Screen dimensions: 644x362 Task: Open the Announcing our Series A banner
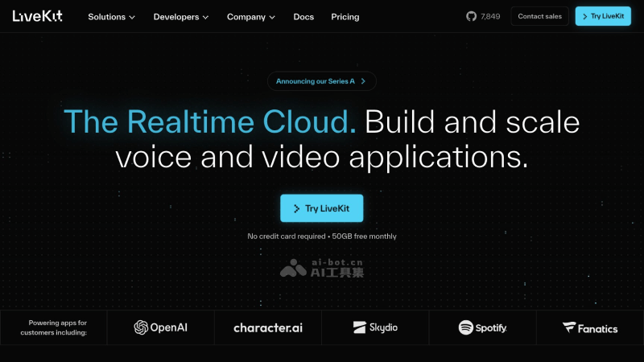[x=321, y=81]
